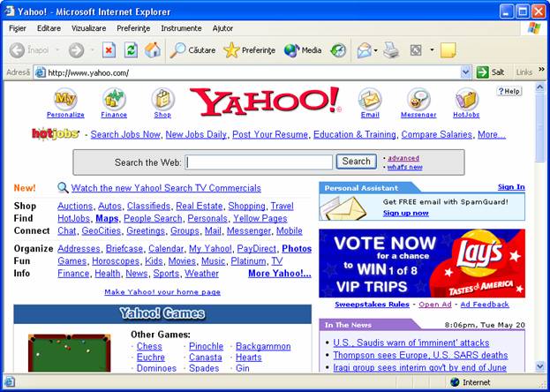
Task: Open the Ad Feedback link
Action: 485,305
